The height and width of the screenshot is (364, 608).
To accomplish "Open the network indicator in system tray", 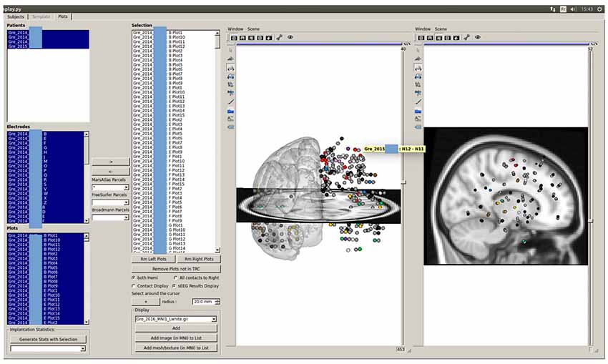I will pos(552,9).
